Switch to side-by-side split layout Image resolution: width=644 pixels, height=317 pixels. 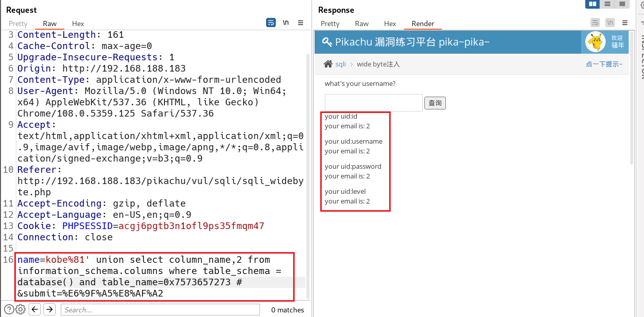coord(592,4)
